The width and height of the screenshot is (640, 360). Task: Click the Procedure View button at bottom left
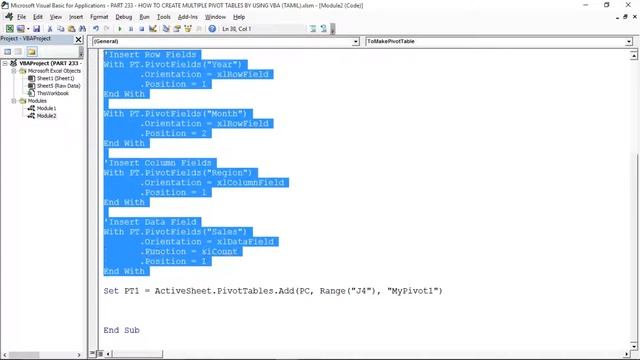tap(93, 353)
